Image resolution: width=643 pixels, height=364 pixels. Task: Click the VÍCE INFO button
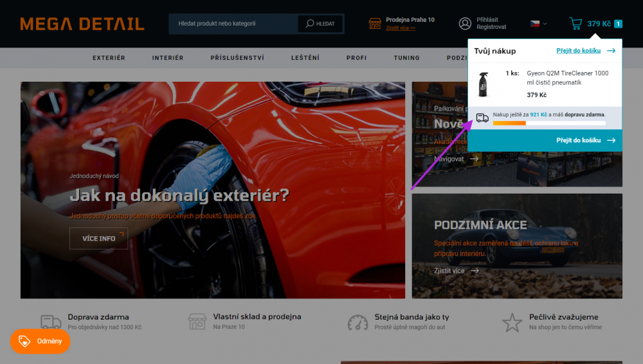pos(98,239)
